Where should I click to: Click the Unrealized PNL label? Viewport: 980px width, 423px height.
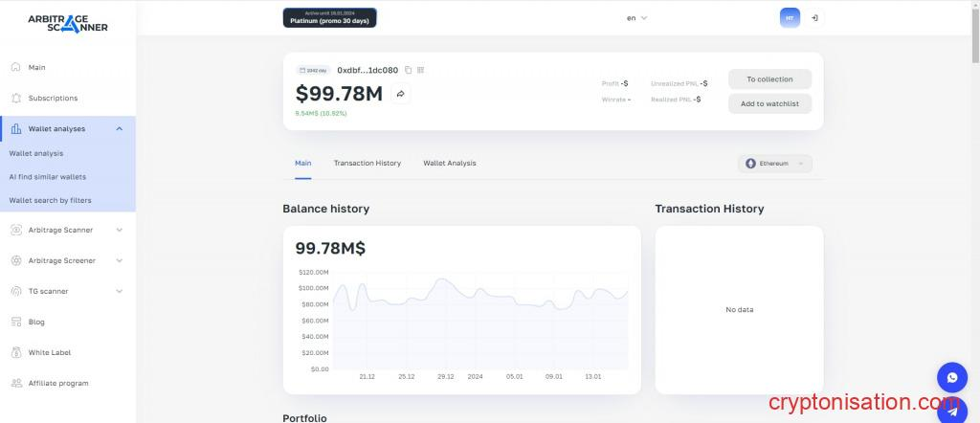coord(675,83)
